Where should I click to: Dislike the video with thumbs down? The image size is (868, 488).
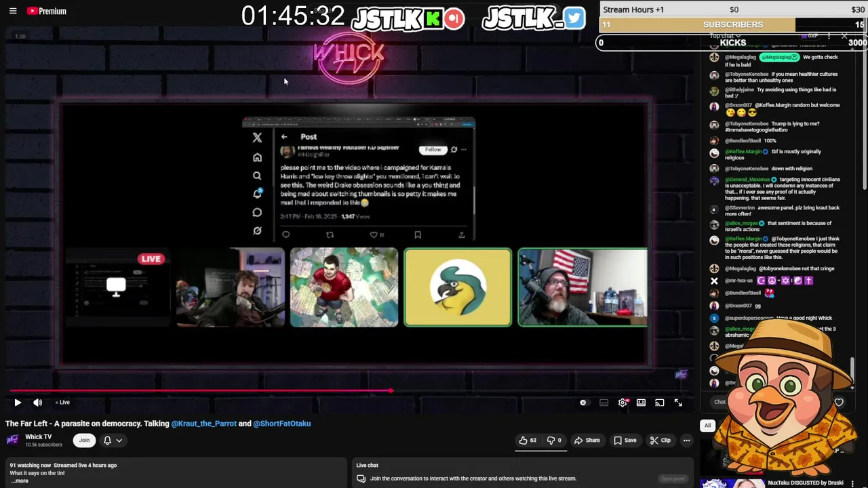(x=554, y=441)
